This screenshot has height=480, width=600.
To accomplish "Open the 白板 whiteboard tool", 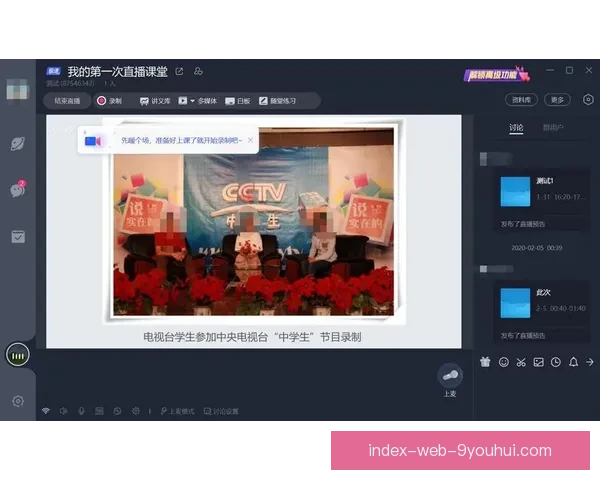I will pos(238,101).
